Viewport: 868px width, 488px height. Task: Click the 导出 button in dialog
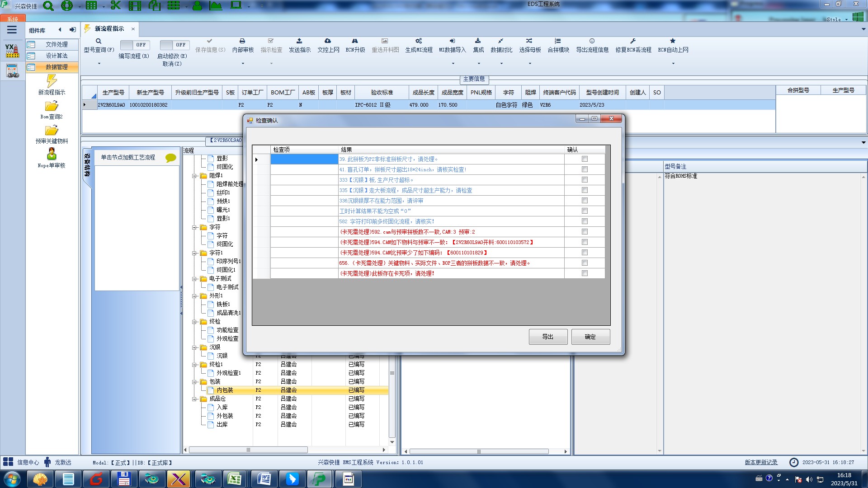click(548, 337)
